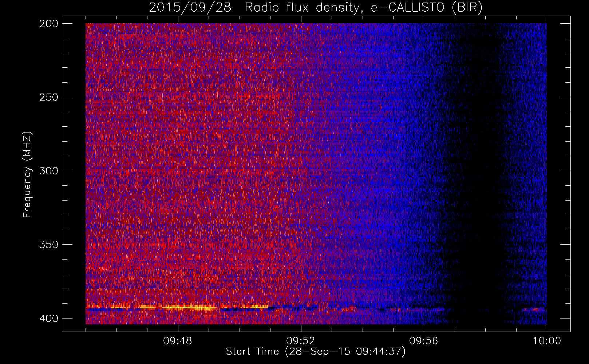Click the bright yellow emission band near 395 MHz
The image size is (589, 364).
[177, 307]
